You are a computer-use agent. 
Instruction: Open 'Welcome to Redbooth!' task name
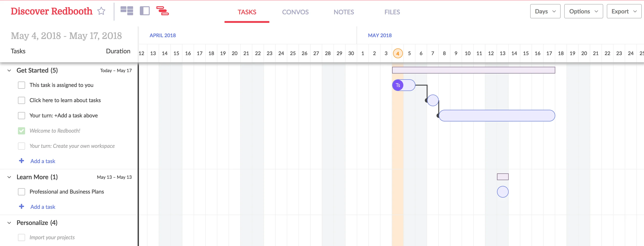click(x=55, y=131)
